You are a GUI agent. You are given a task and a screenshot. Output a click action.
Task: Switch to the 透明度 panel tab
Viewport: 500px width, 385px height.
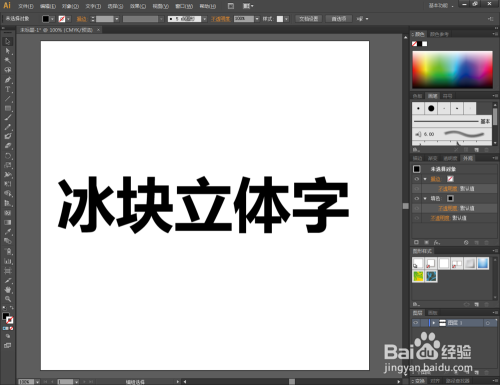pyautogui.click(x=450, y=158)
